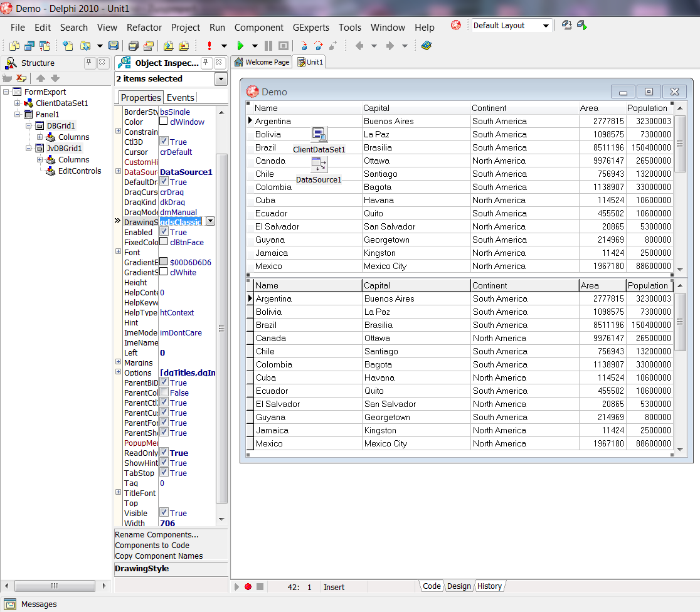Image resolution: width=700 pixels, height=612 pixels.
Task: Click the GradientEndColor gray swatch
Action: click(x=164, y=262)
